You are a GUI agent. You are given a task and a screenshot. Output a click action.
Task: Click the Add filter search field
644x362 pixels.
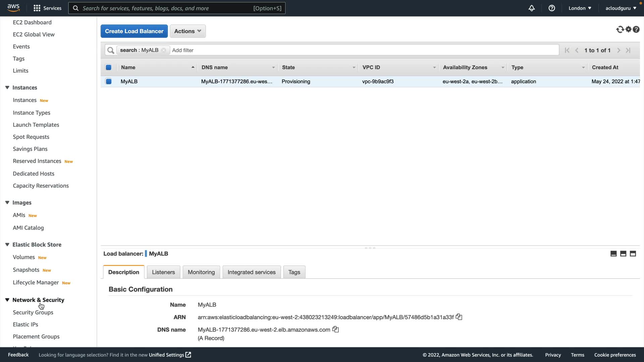(x=362, y=50)
